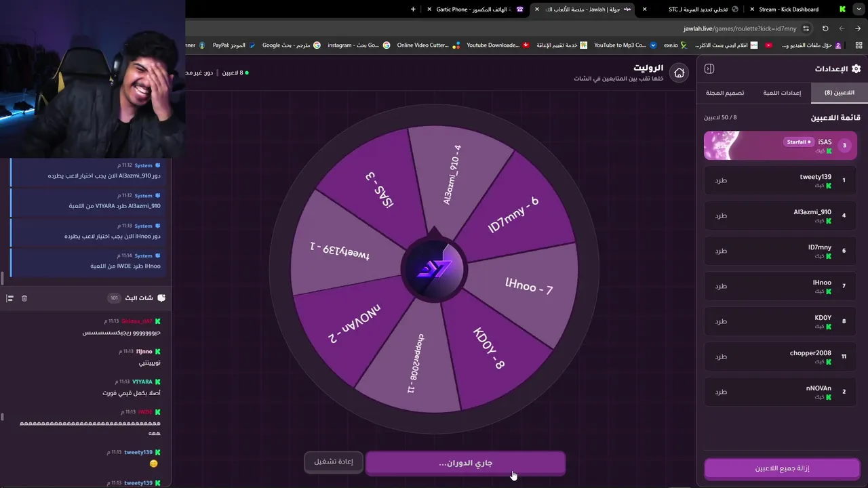Viewport: 868px width, 488px height.
Task: Click the remove all players button
Action: tap(782, 468)
